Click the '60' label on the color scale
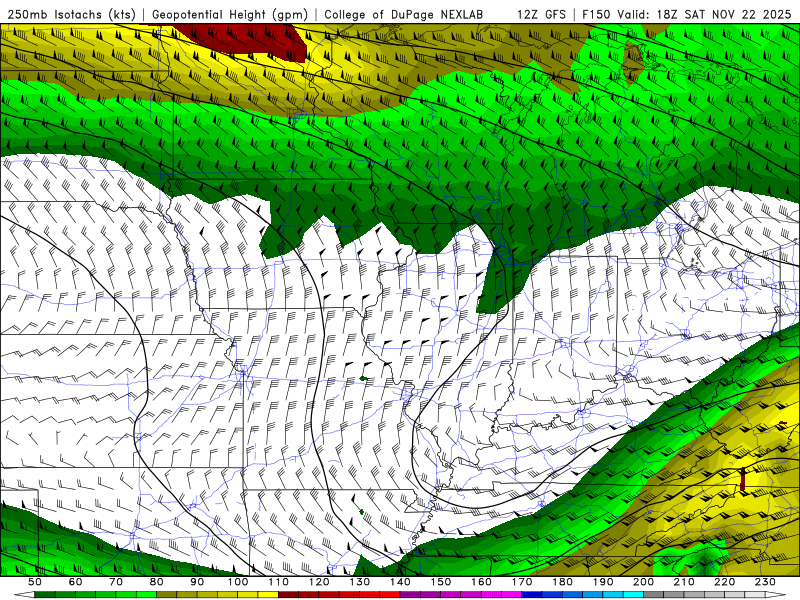 click(76, 582)
